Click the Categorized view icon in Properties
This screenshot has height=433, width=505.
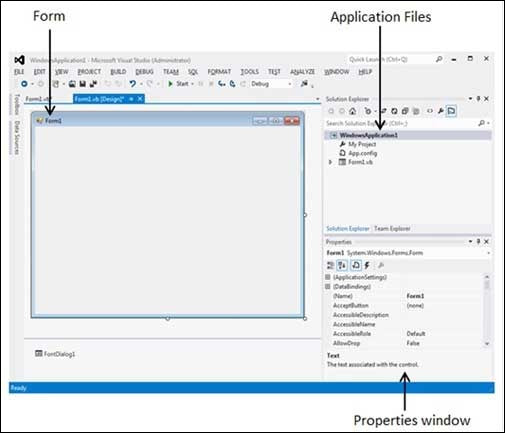(x=330, y=265)
